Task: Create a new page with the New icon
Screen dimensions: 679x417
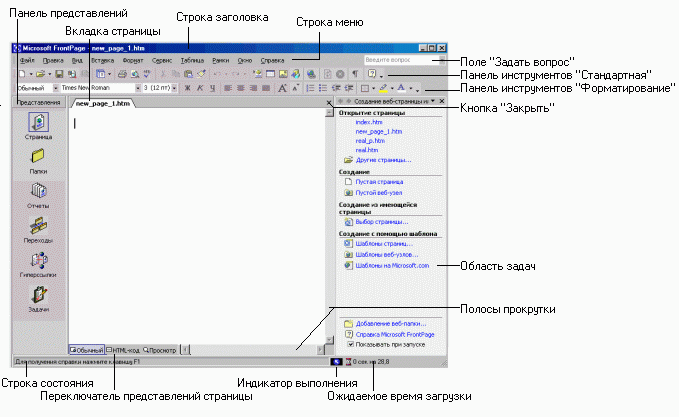Action: click(x=22, y=74)
